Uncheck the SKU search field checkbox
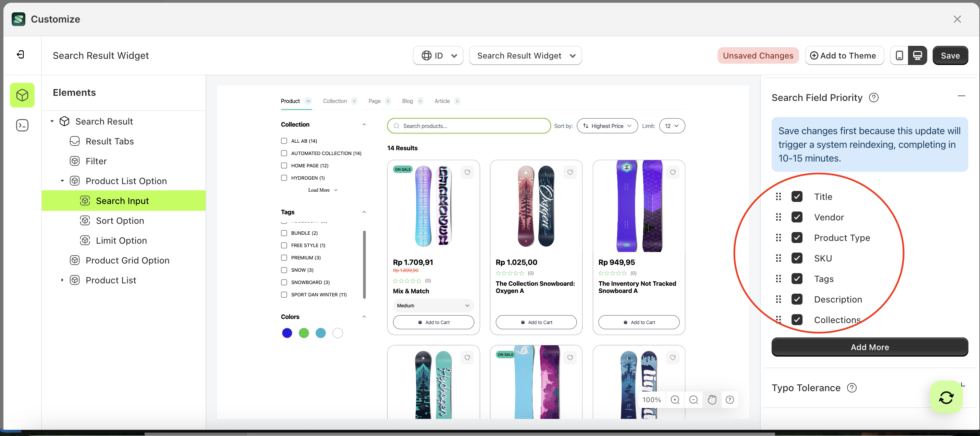Viewport: 980px width, 436px height. coord(797,258)
